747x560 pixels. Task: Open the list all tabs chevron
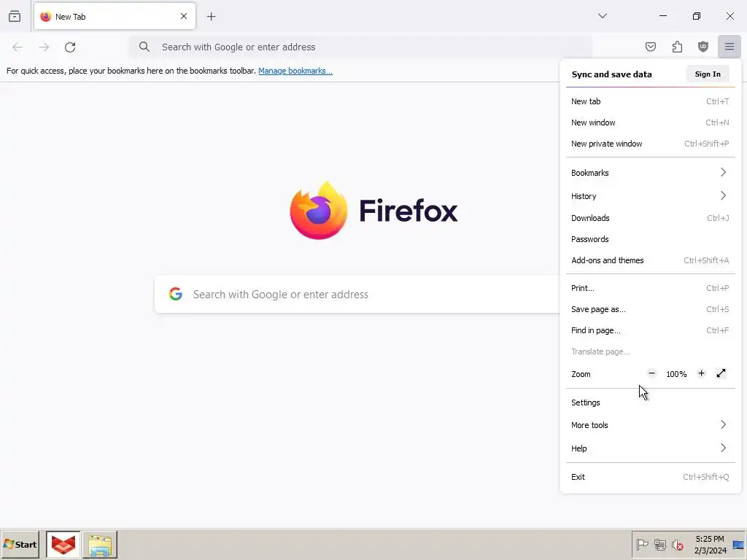point(602,16)
